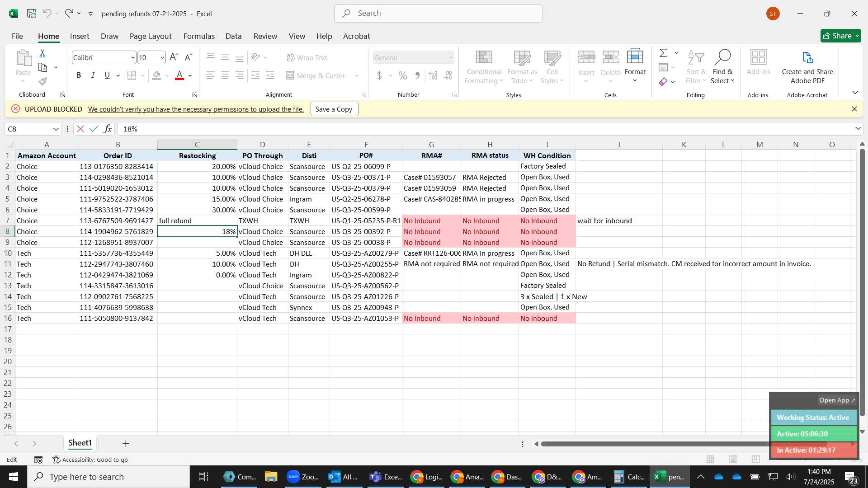Screen dimensions: 868x488
Task: Toggle Wrap Text
Action: point(307,57)
